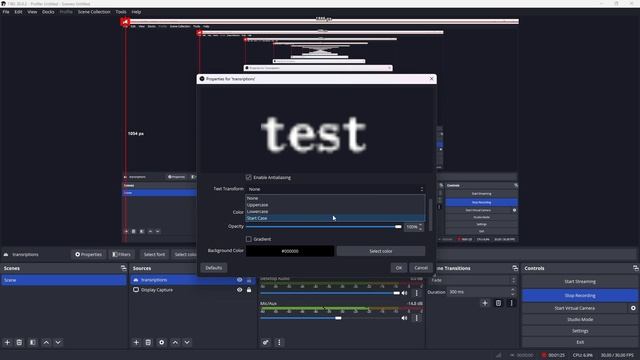Add a scene transition with plus icon
Image resolution: width=640 pixels, height=360 pixels.
pyautogui.click(x=485, y=303)
